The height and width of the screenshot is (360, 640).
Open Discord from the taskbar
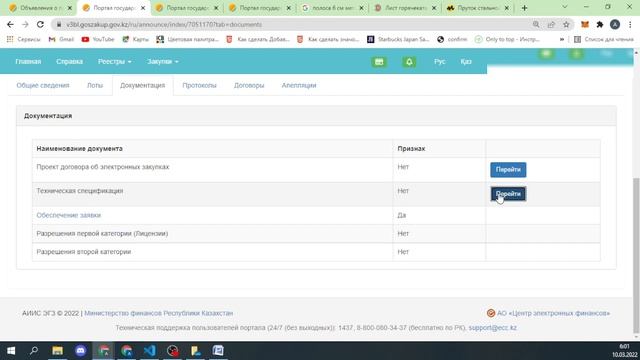(x=80, y=351)
